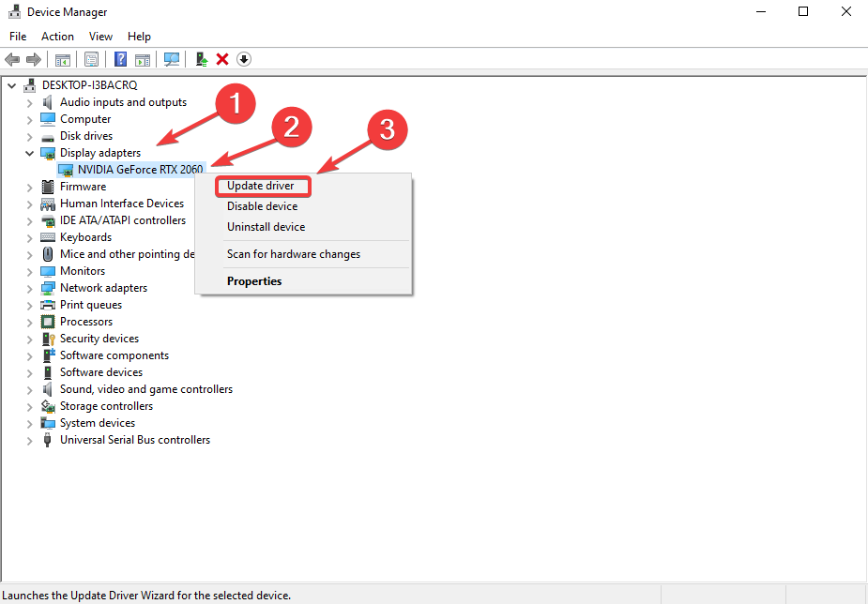The image size is (868, 604).
Task: Expand the System devices chevron
Action: point(29,424)
